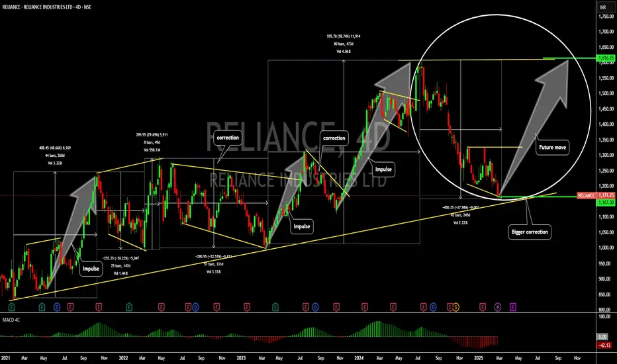Open the red earnings marker in January 2024
This screenshot has width=617, height=364.
[x=365, y=307]
